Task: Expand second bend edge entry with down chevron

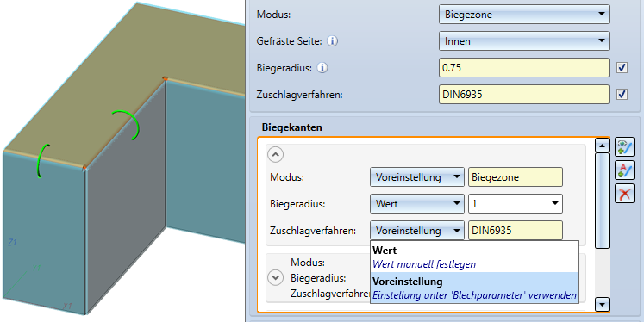Action: [x=275, y=278]
